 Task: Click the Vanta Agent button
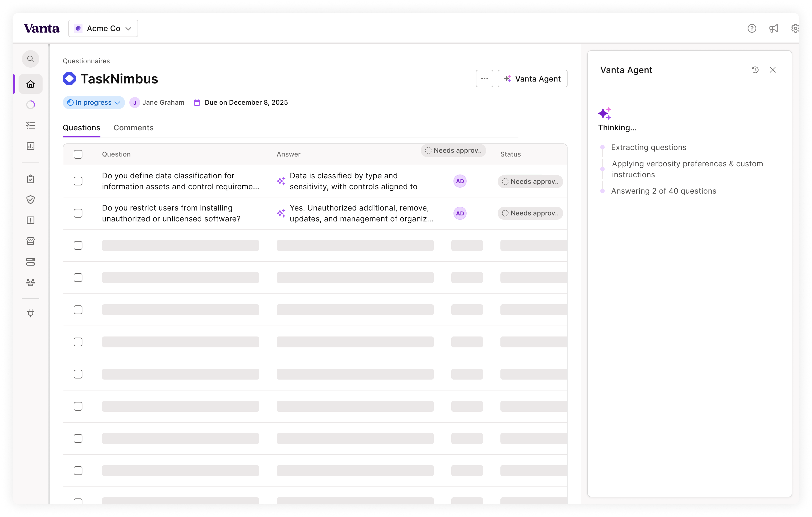tap(532, 79)
